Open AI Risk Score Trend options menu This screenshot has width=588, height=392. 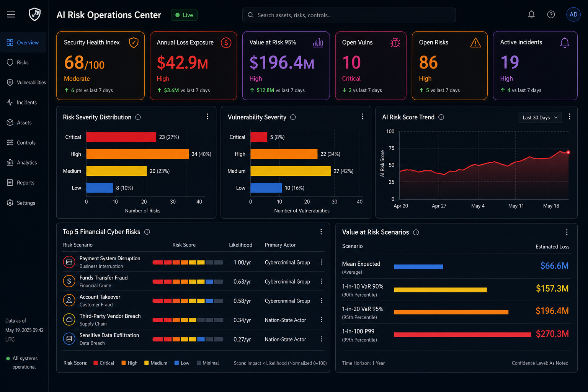570,117
